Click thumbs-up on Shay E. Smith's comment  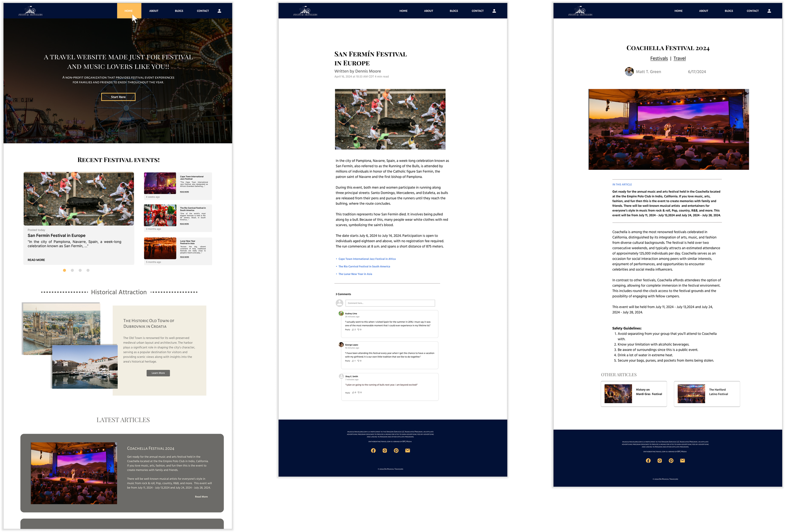point(353,393)
